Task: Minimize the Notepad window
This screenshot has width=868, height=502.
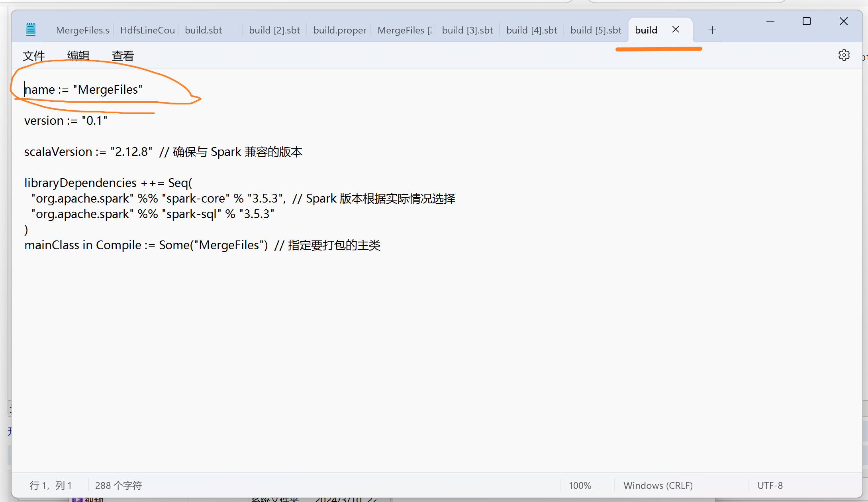Action: pyautogui.click(x=770, y=22)
